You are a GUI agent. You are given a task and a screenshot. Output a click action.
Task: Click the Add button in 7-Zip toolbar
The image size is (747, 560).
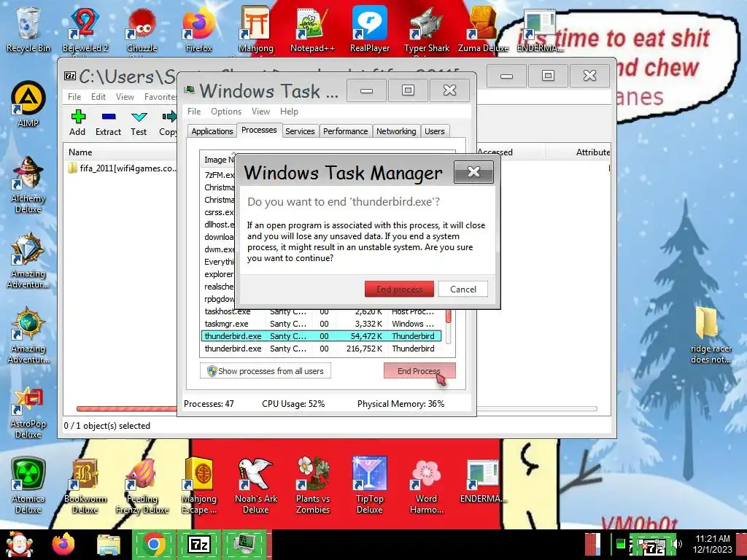tap(77, 122)
